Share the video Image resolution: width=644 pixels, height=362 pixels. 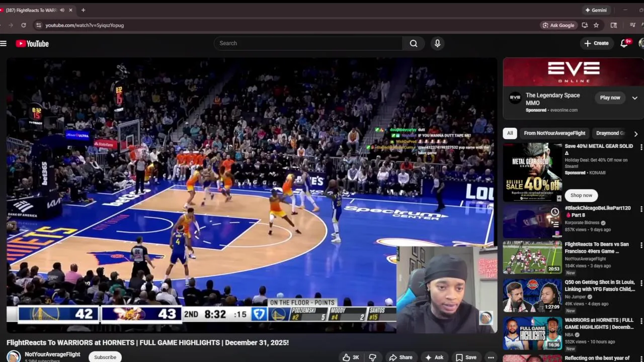pos(400,357)
